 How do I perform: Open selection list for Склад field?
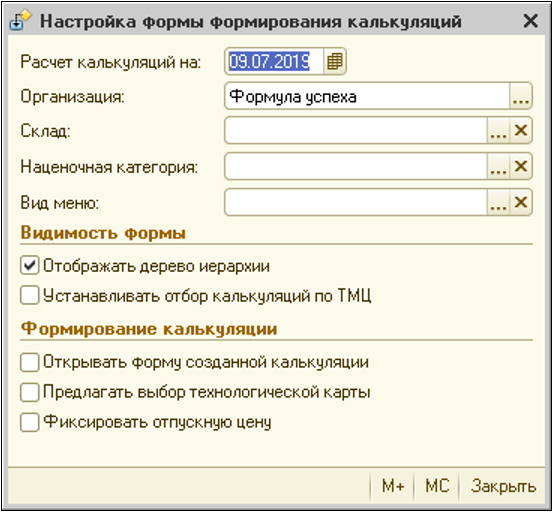tap(498, 131)
